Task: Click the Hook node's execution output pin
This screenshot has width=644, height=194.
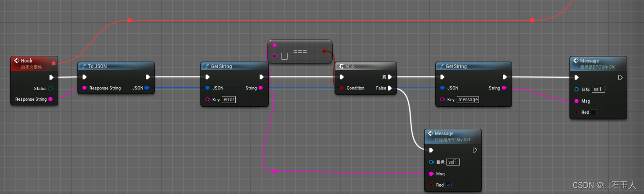Action: [51, 77]
